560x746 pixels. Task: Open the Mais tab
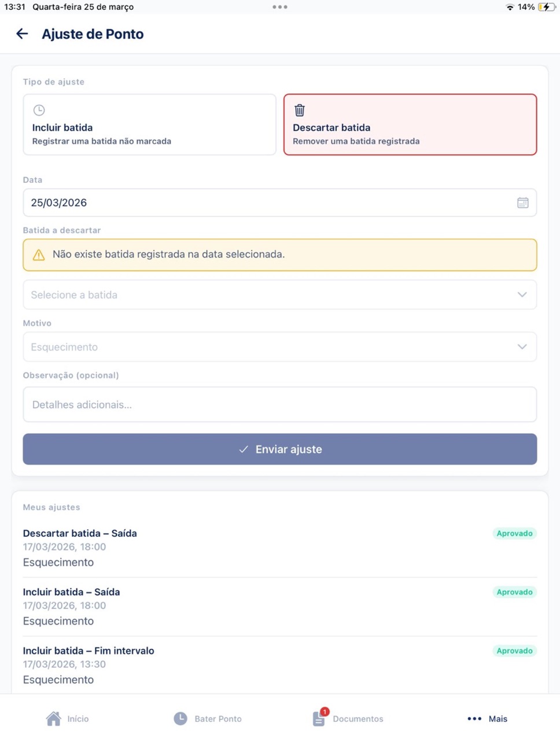pos(487,718)
